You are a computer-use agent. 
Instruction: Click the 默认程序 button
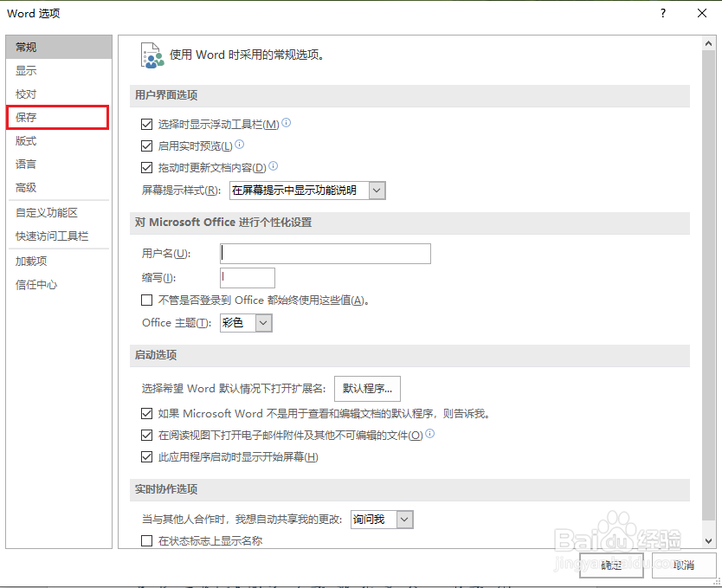(x=366, y=389)
